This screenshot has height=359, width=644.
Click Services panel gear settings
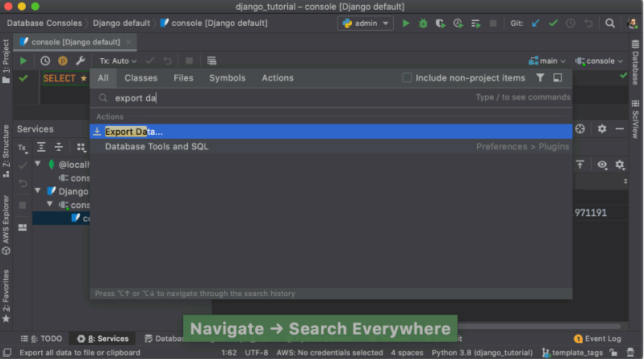tap(602, 129)
